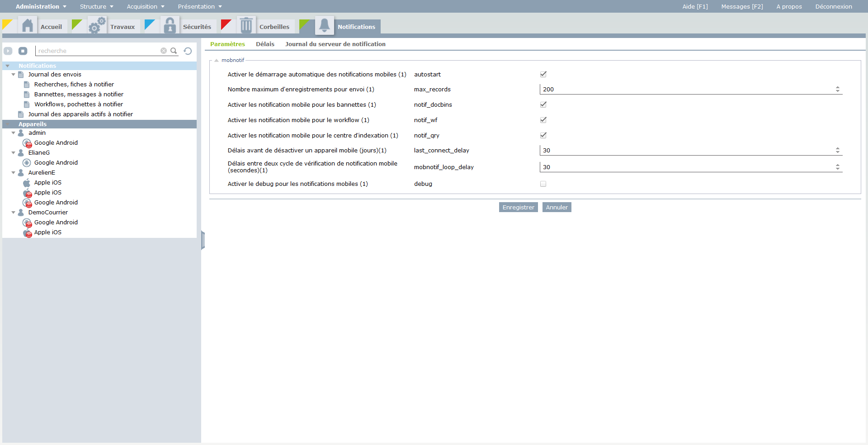868x445 pixels.
Task: Clear the search field with the X icon
Action: tap(164, 51)
